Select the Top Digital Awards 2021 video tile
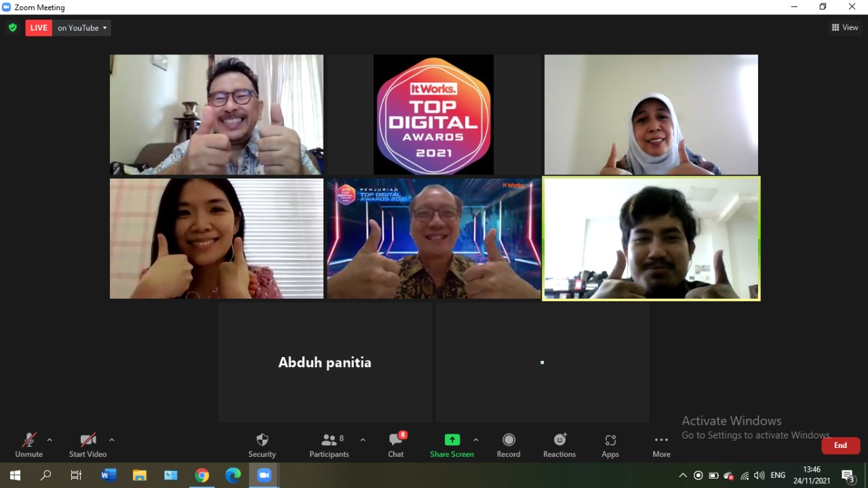Screen dimensions: 868x488 pyautogui.click(x=433, y=115)
